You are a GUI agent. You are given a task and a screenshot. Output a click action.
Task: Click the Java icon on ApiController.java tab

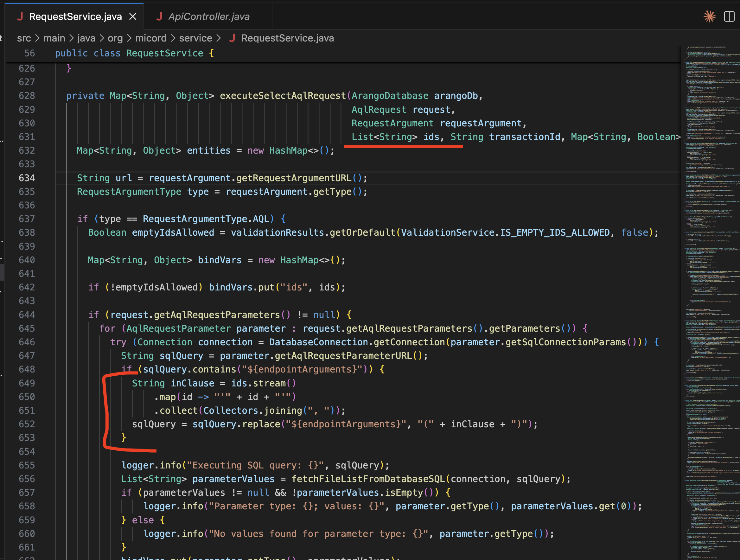[x=159, y=16]
